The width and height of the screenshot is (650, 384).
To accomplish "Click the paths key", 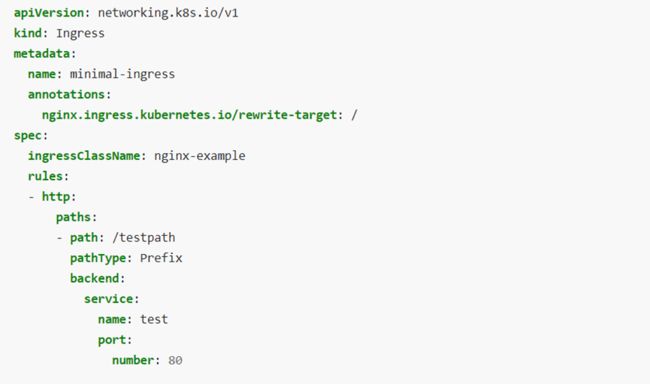I will (73, 217).
